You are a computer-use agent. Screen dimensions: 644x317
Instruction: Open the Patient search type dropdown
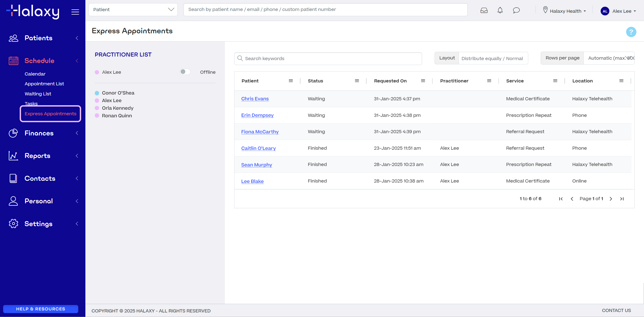pos(133,9)
